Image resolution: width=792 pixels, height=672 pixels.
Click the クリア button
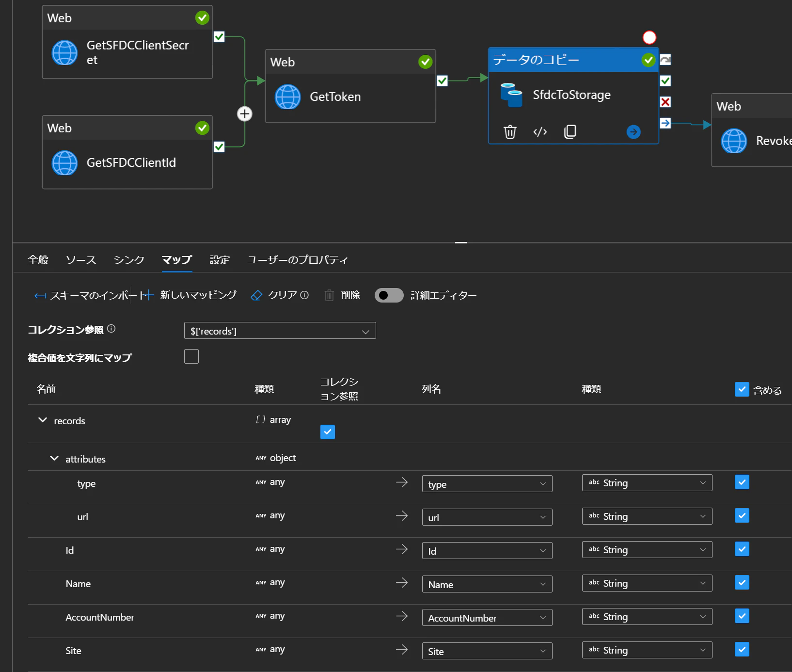click(274, 295)
